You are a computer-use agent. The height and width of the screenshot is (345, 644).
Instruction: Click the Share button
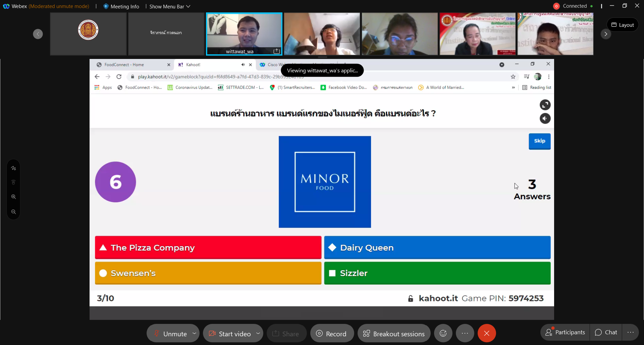point(286,334)
